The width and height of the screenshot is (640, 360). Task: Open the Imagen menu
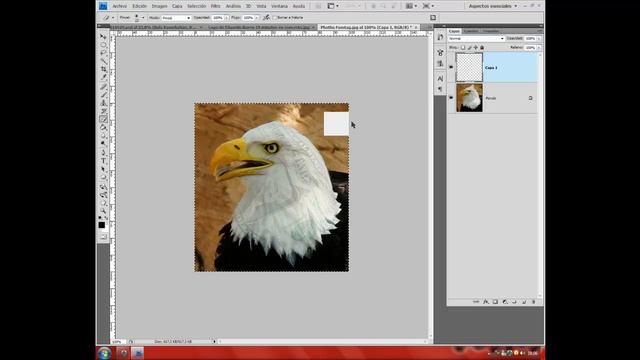pos(159,6)
